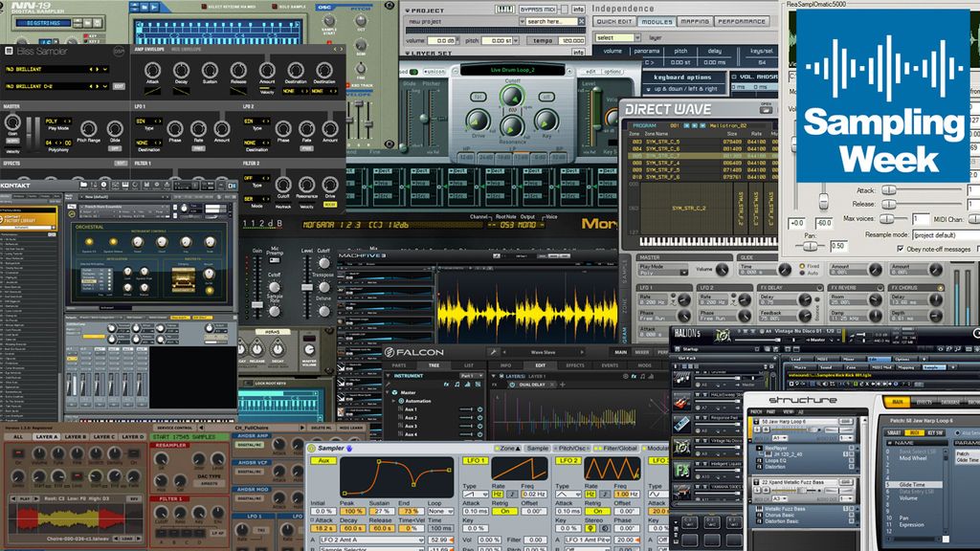Click the OPEN folder icon on DirectWave
The width and height of the screenshot is (980, 551).
(x=765, y=110)
